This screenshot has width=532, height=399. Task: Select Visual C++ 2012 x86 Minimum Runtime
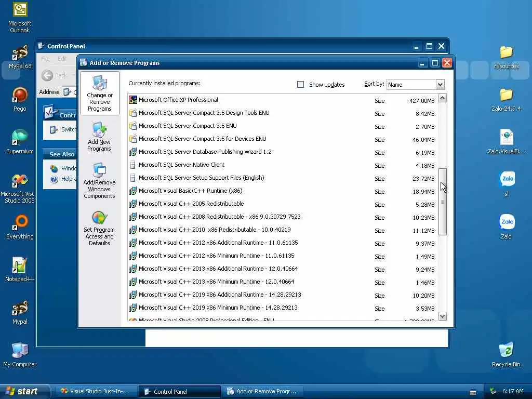[283, 256]
